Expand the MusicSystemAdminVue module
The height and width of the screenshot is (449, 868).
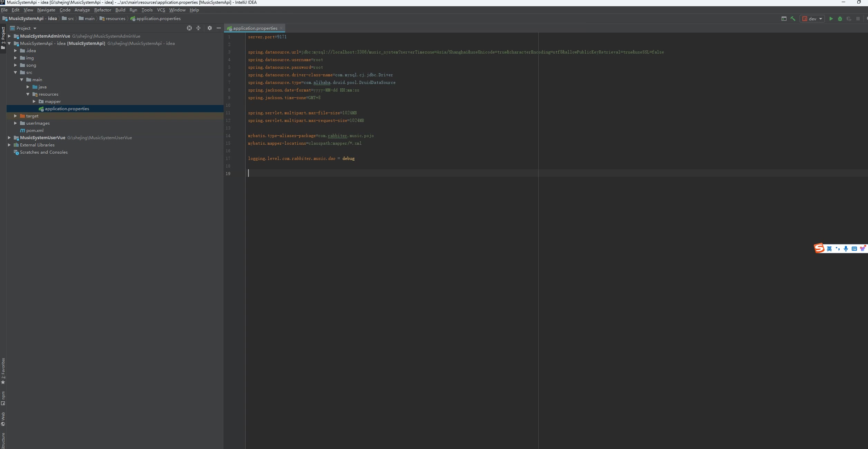click(x=9, y=36)
